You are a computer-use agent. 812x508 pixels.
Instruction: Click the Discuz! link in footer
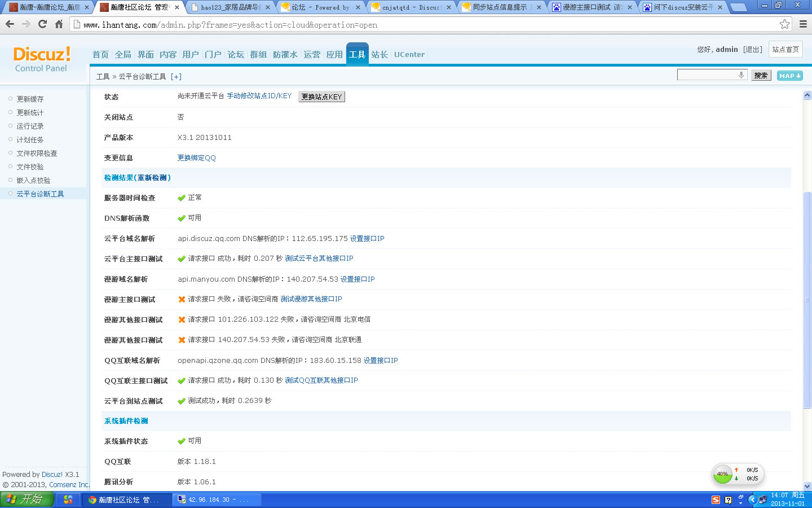[x=52, y=475]
